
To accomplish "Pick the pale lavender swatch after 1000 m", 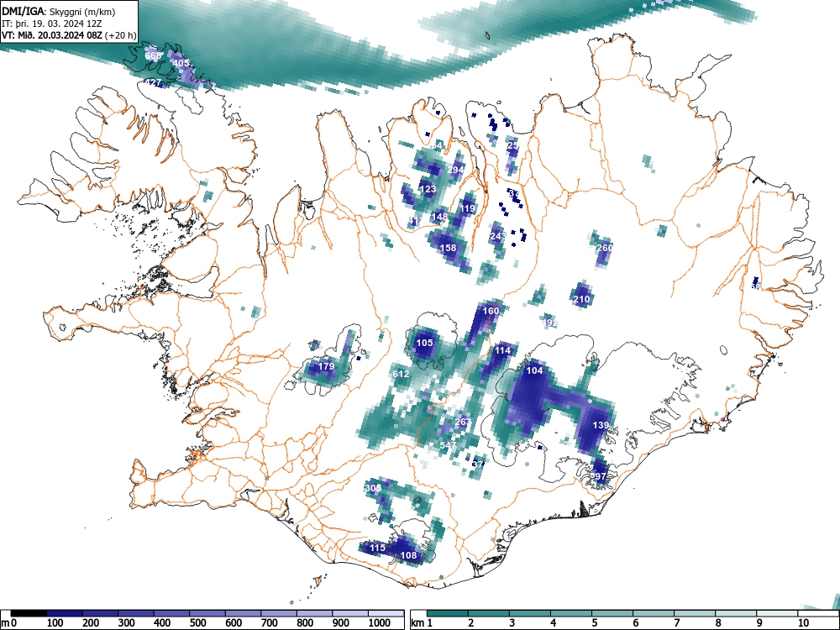I will pyautogui.click(x=386, y=613).
